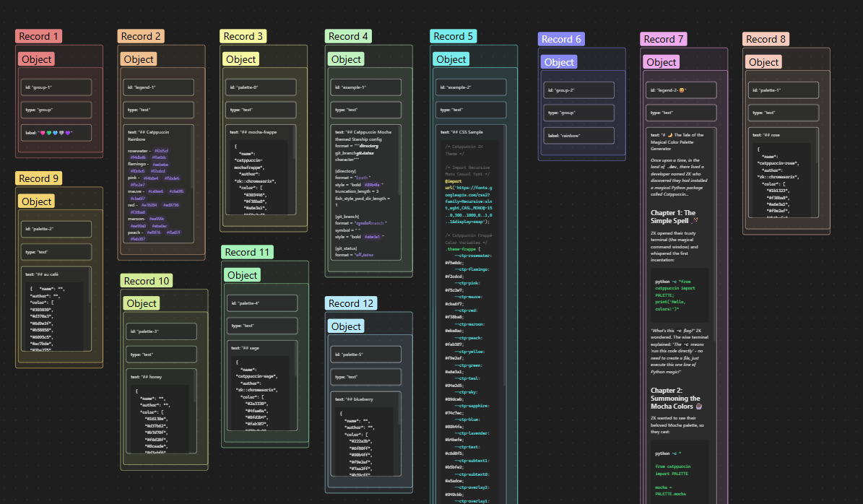Viewport: 863px width, 504px height.
Task: Click the Object label inside Record 1
Action: coord(36,59)
